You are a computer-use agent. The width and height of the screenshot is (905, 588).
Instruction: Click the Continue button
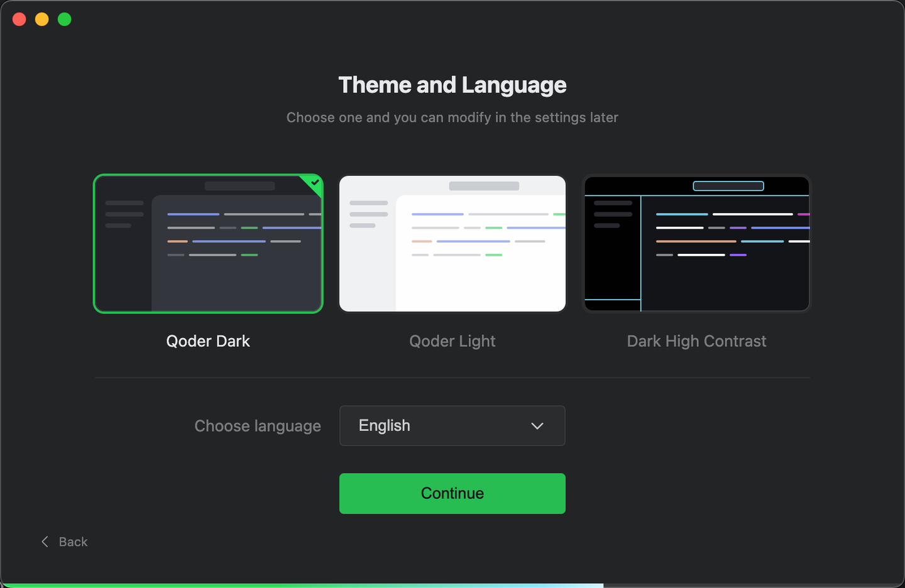(452, 493)
